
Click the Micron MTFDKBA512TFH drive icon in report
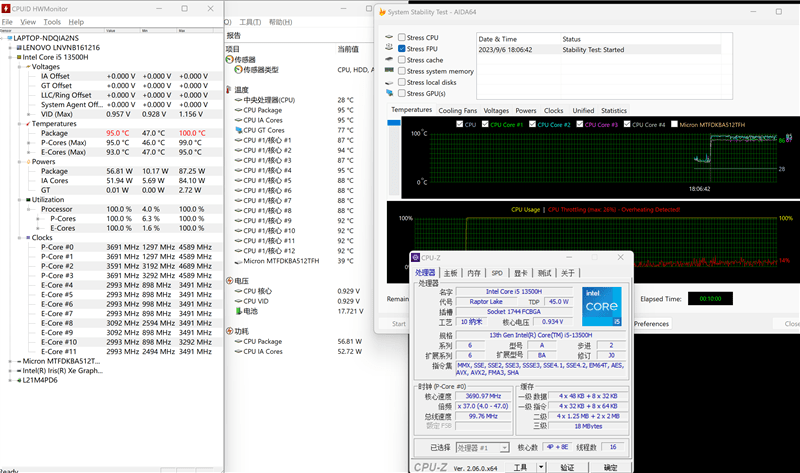click(238, 261)
